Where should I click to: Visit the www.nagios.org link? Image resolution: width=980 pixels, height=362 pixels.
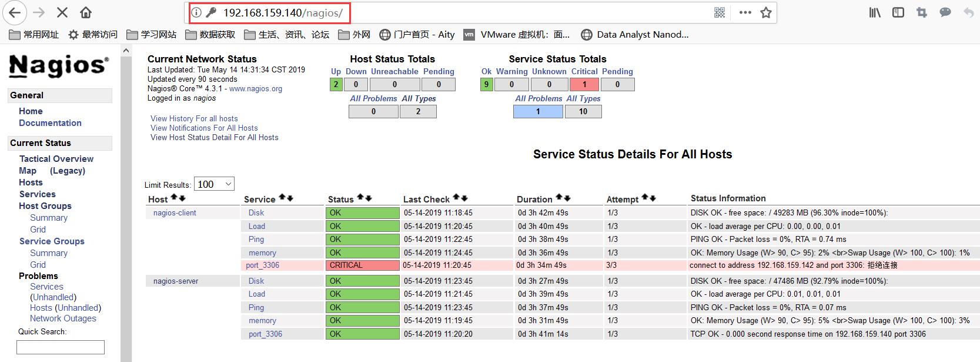(256, 89)
